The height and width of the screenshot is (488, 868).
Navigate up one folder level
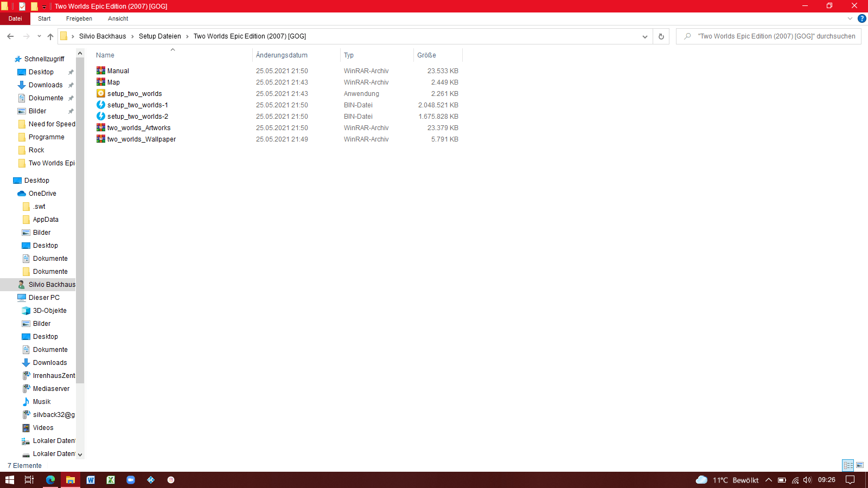pos(50,36)
